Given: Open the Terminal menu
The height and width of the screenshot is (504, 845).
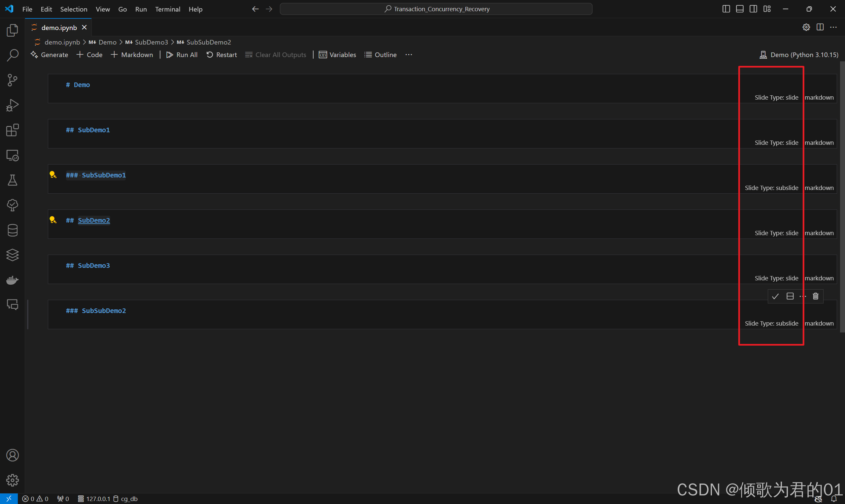Looking at the screenshot, I should pos(167,9).
